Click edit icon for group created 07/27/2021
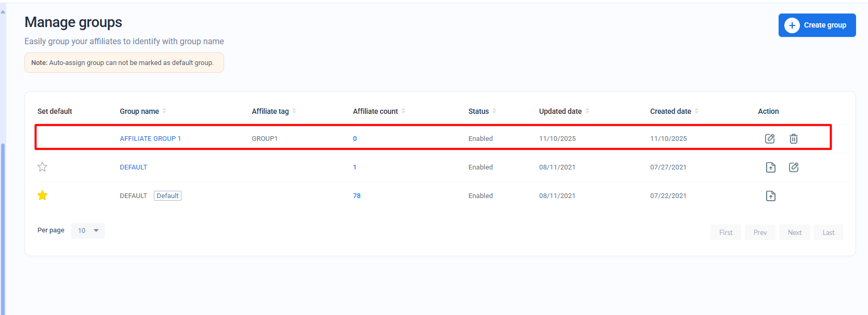868x315 pixels. [x=793, y=167]
